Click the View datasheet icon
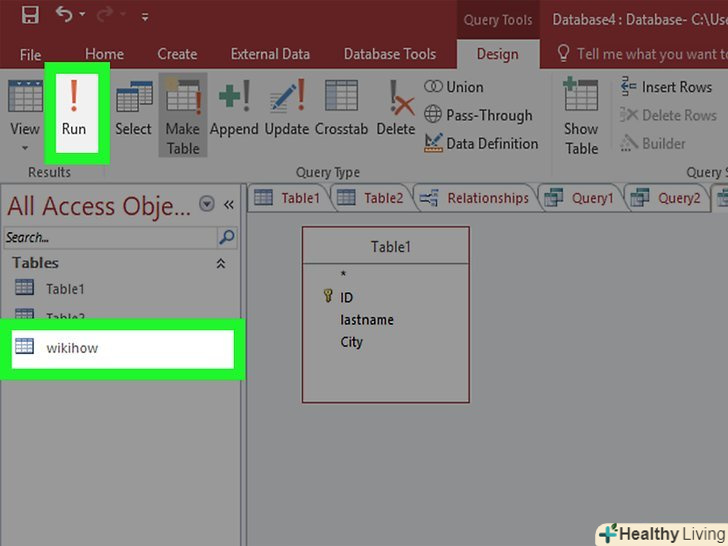The image size is (728, 546). tap(25, 96)
